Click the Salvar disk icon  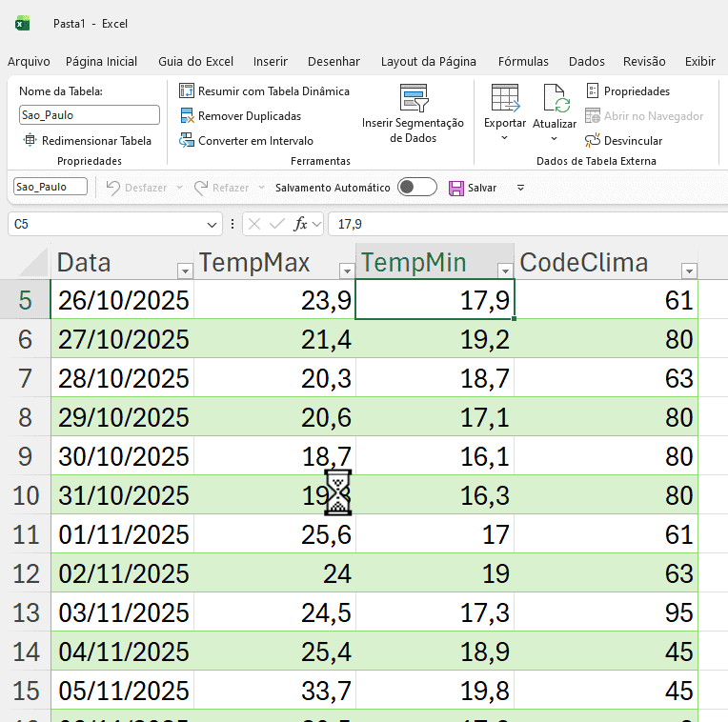455,188
